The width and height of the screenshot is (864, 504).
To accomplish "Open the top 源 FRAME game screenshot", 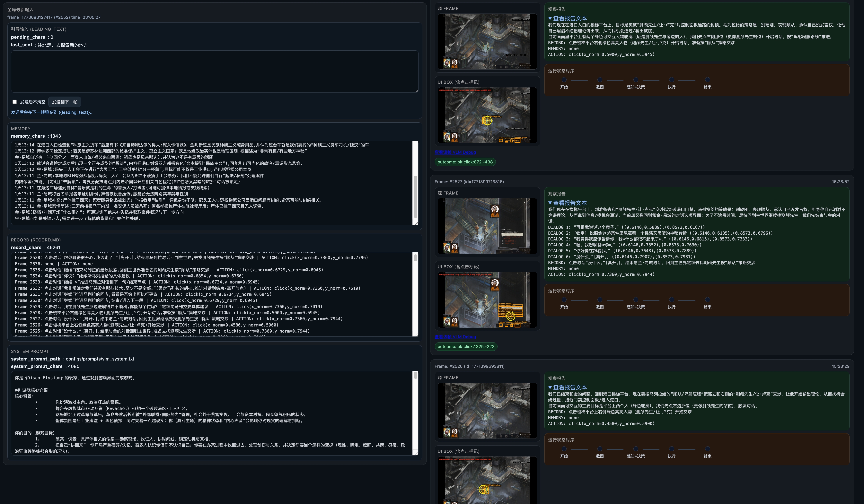I will [487, 41].
